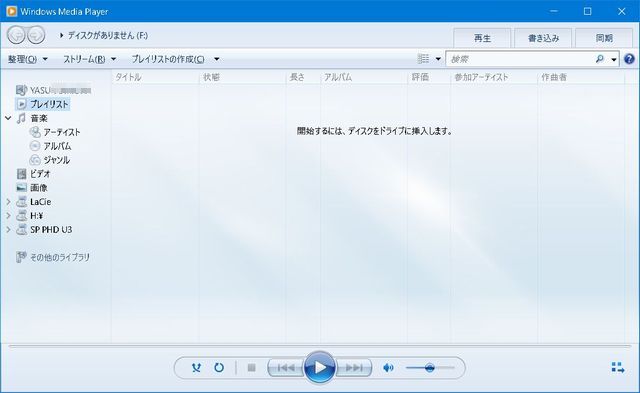The image size is (640, 393).
Task: Select the H:¥ drive
Action: pos(36,215)
